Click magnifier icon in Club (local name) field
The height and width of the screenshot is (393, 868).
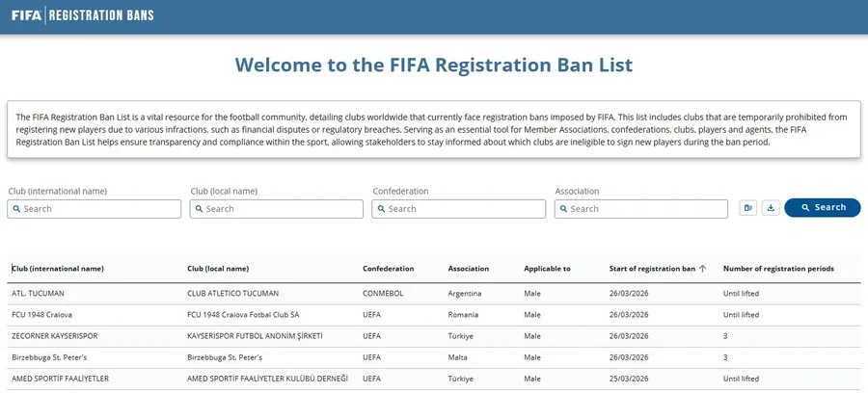200,209
